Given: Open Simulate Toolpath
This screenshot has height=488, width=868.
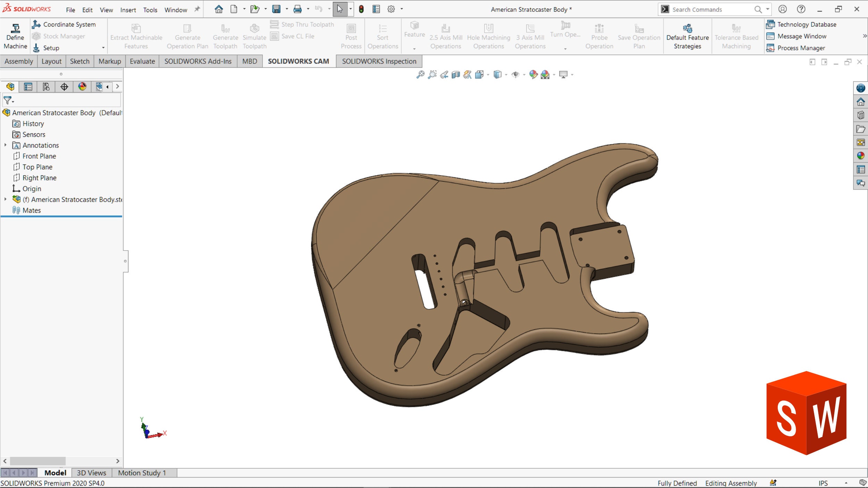Looking at the screenshot, I should [254, 35].
